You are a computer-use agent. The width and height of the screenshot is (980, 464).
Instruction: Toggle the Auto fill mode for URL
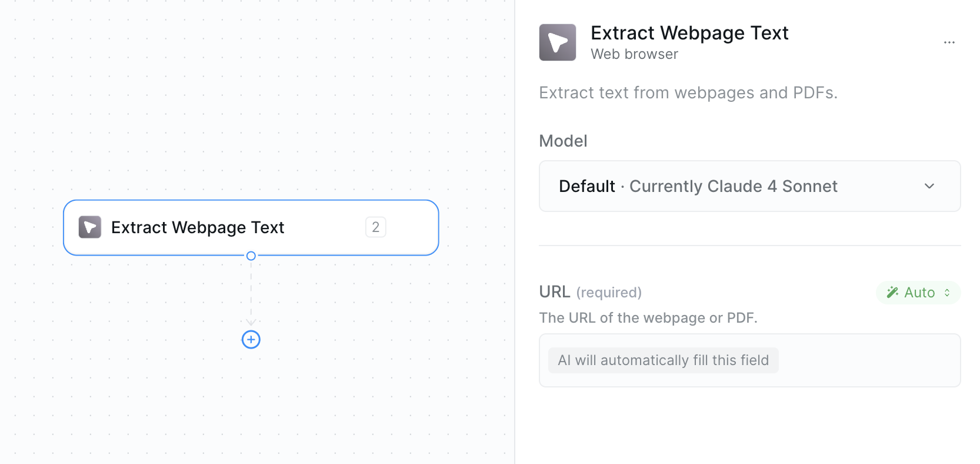(x=919, y=293)
